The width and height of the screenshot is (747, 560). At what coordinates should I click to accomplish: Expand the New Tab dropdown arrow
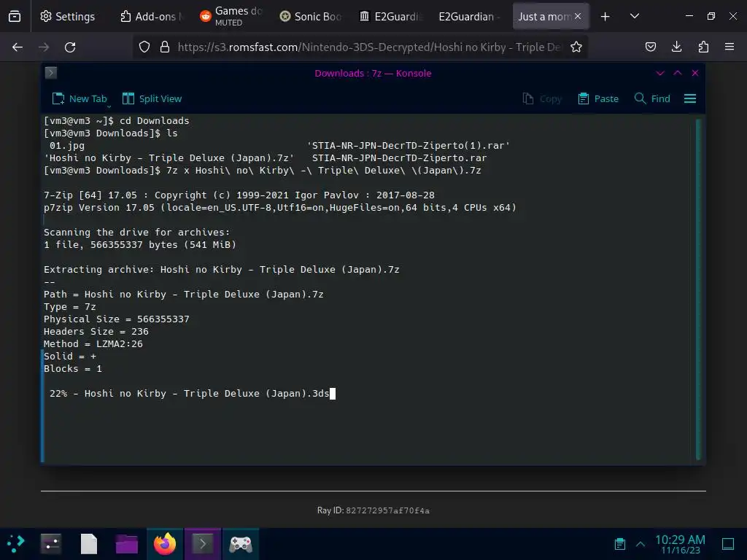point(109,106)
